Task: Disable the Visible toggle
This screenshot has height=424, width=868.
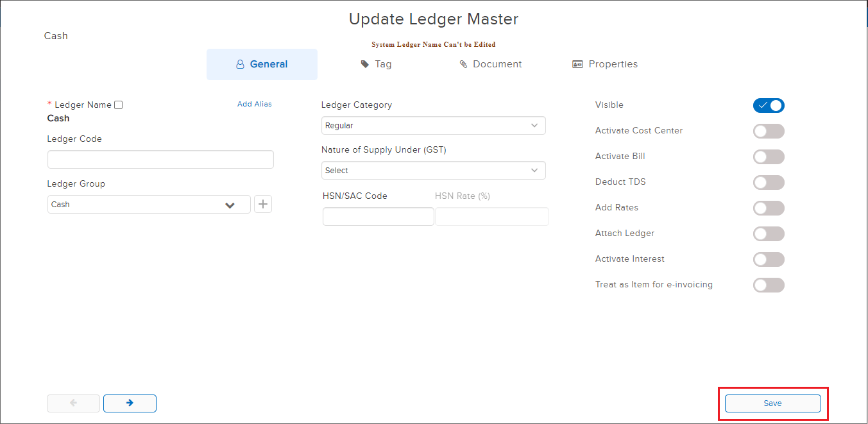Action: tap(769, 105)
